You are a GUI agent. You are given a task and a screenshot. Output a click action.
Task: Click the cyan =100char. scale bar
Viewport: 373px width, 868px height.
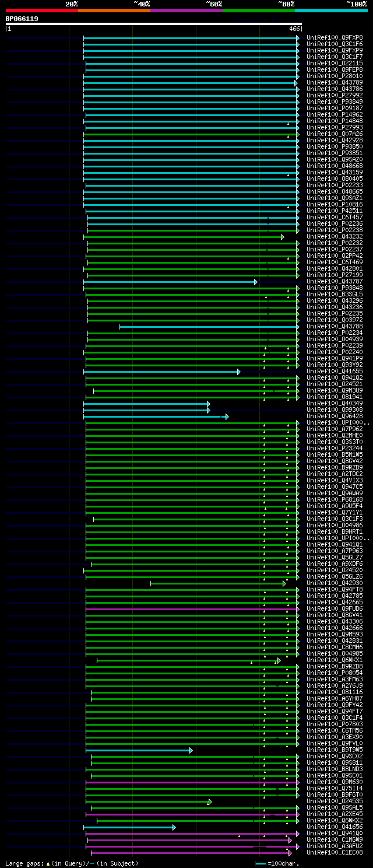click(x=261, y=864)
